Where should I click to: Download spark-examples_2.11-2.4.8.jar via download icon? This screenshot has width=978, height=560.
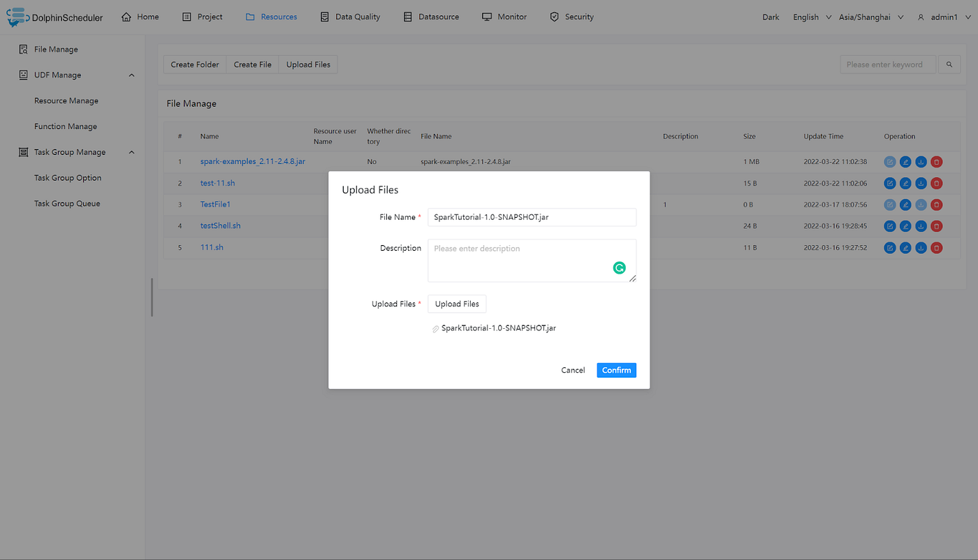point(921,161)
